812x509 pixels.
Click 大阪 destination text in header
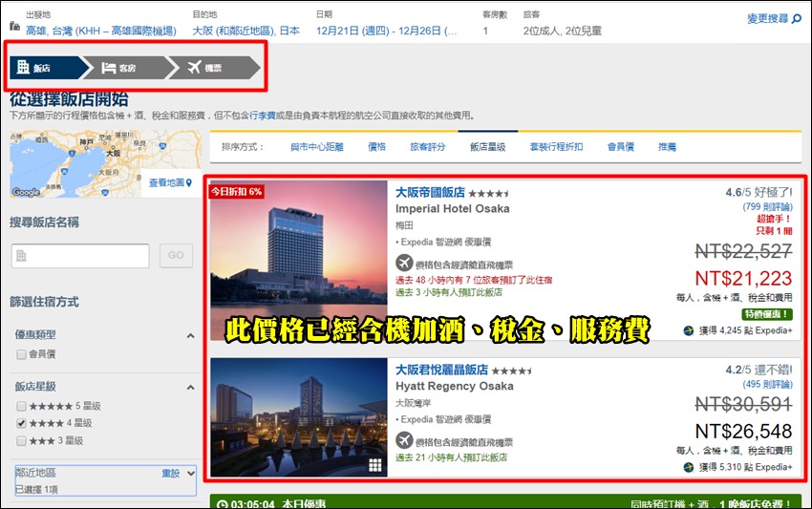click(246, 32)
